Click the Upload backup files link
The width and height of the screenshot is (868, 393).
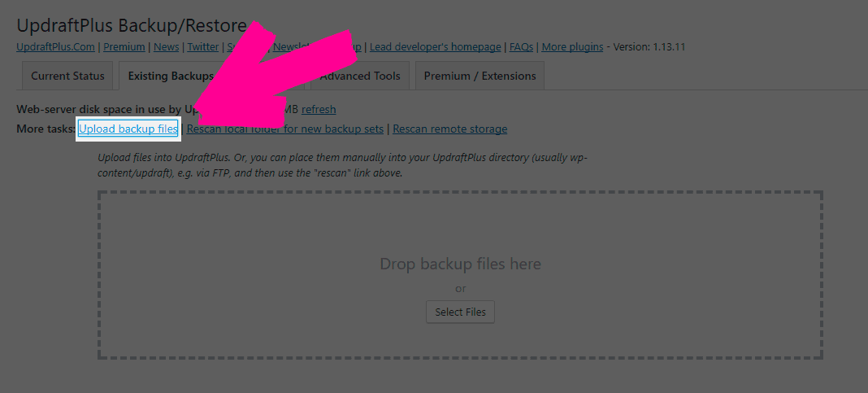pyautogui.click(x=128, y=129)
